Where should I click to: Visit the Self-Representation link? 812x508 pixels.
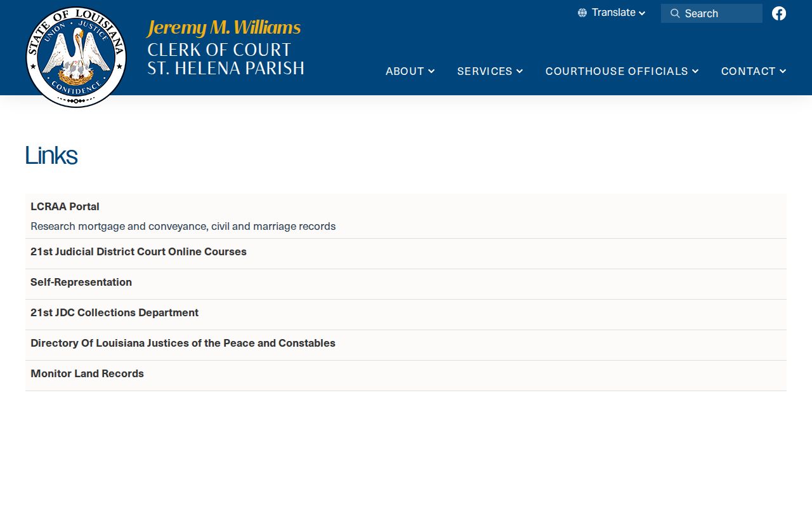pyautogui.click(x=81, y=282)
